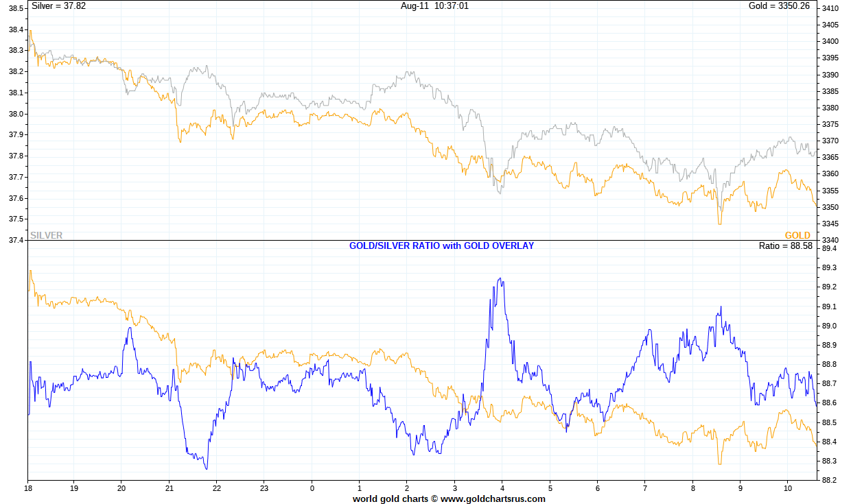
Task: Click the gray "SILVER" series label
Action: (46, 235)
